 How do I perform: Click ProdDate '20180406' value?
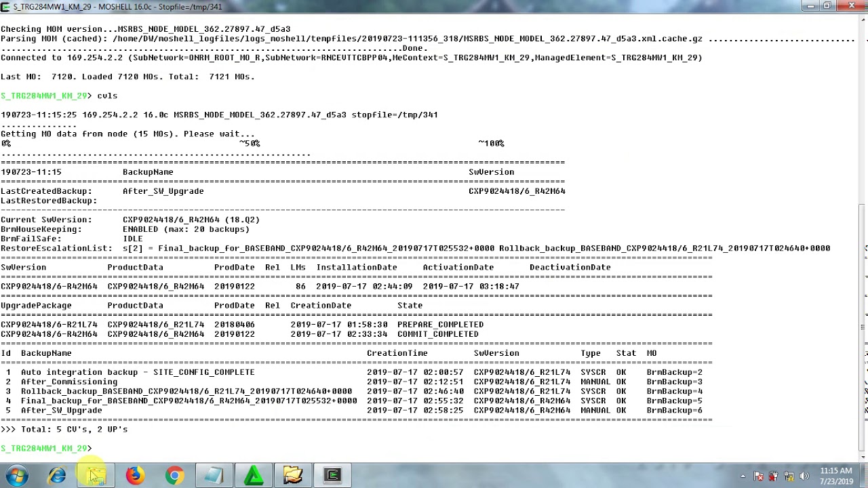[235, 325]
